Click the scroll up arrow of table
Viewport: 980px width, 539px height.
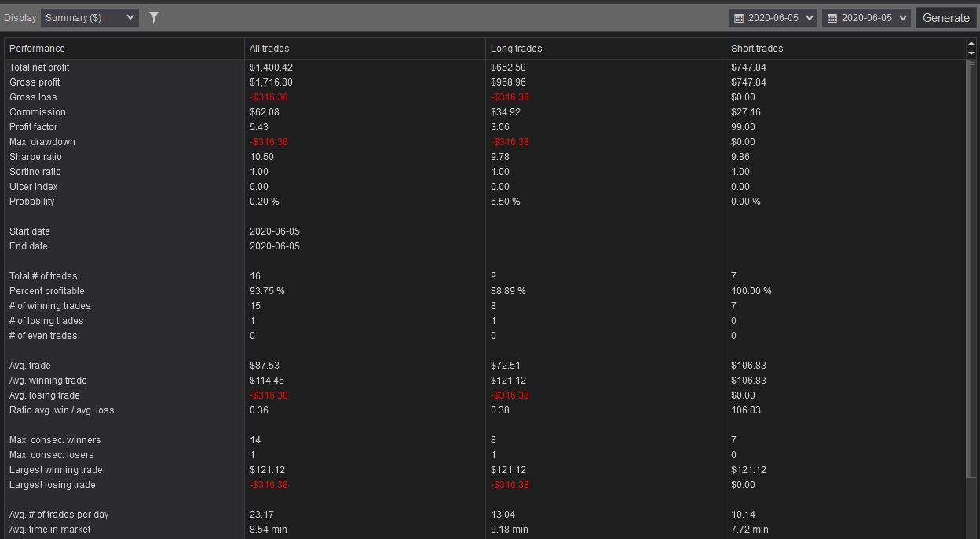tap(971, 44)
